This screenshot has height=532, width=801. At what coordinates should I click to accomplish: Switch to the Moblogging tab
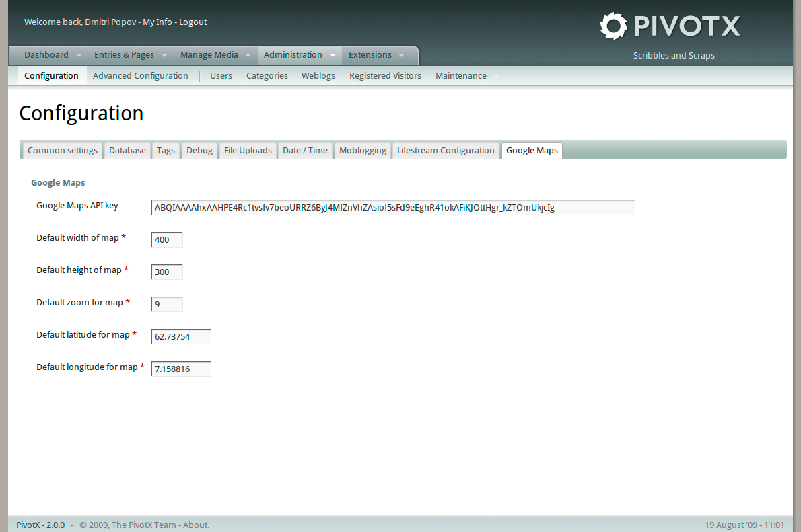[363, 150]
